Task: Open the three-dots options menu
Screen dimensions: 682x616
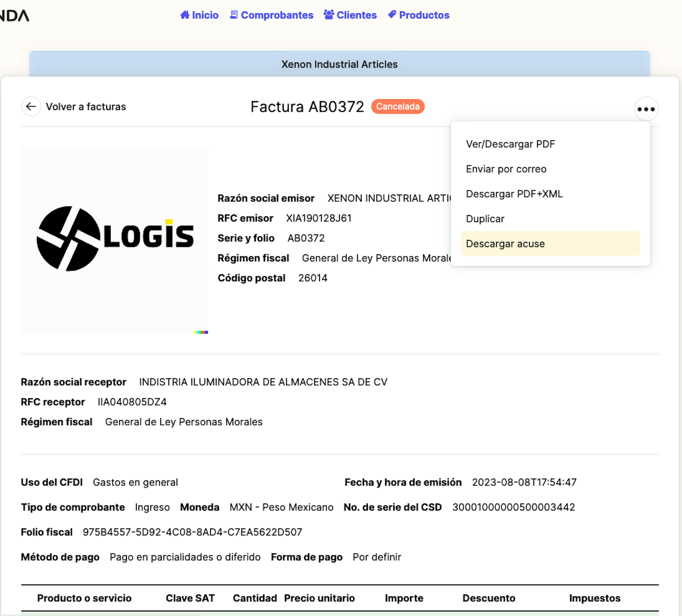Action: pos(646,109)
